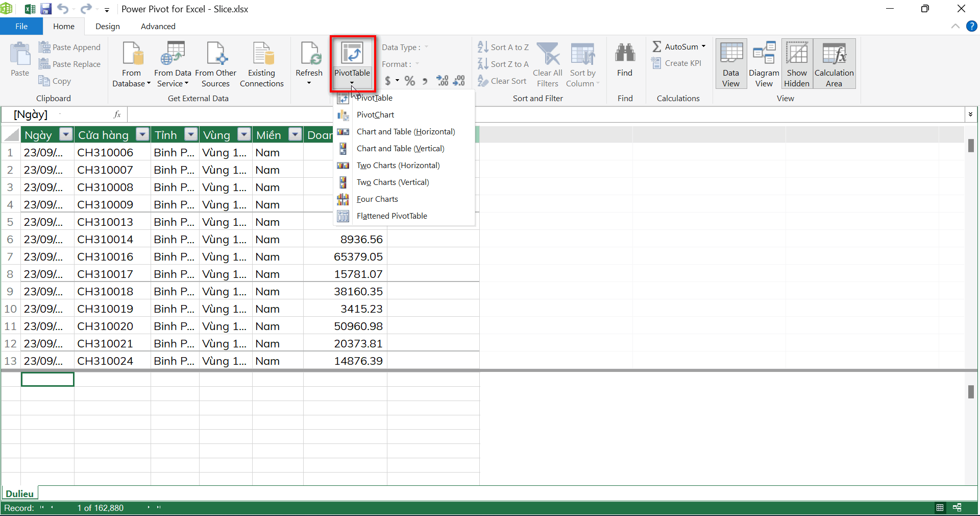Open the Cửa hàng column filter dropdown
This screenshot has height=516, width=980.
coord(143,135)
